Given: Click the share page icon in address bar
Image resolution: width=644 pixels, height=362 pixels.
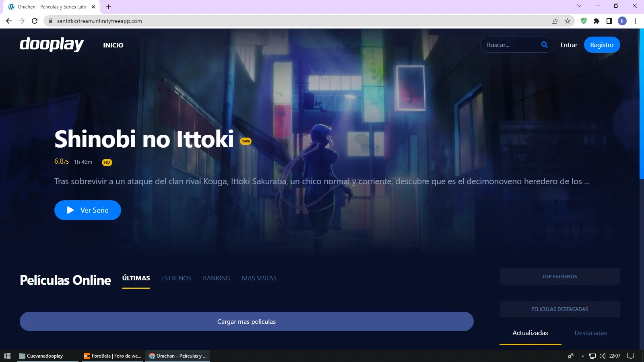Looking at the screenshot, I should (555, 21).
